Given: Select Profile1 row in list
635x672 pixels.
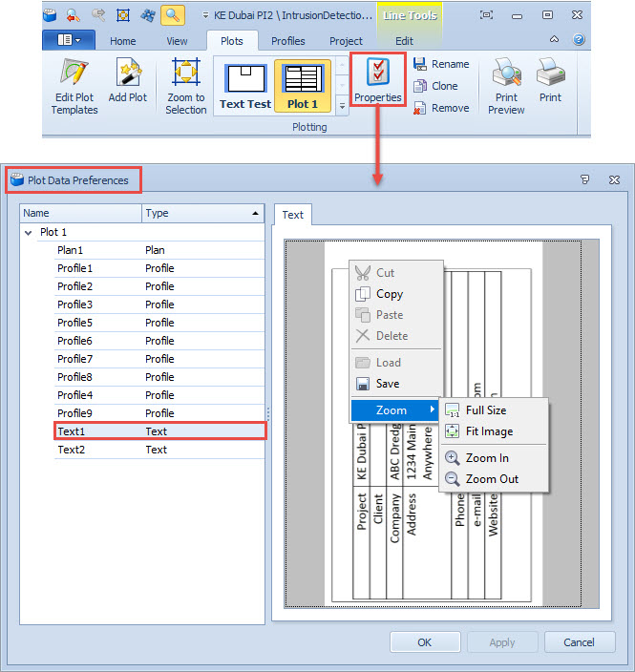Looking at the screenshot, I should pos(159,268).
